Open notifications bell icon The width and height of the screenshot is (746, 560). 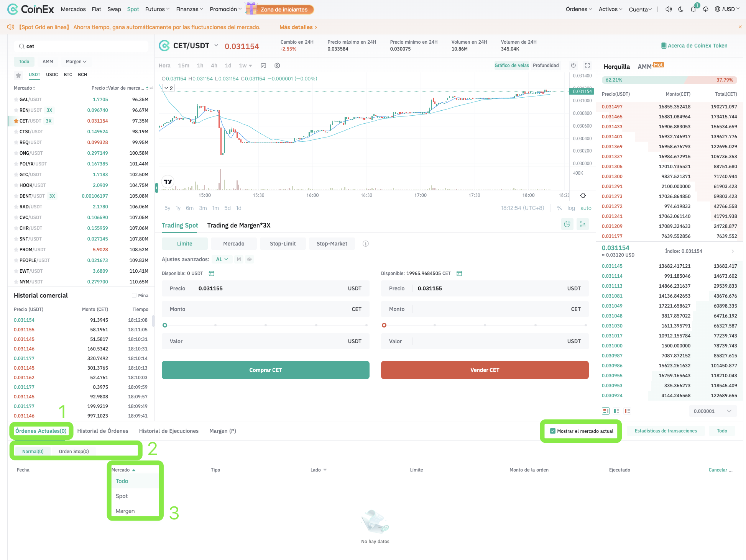click(x=693, y=9)
